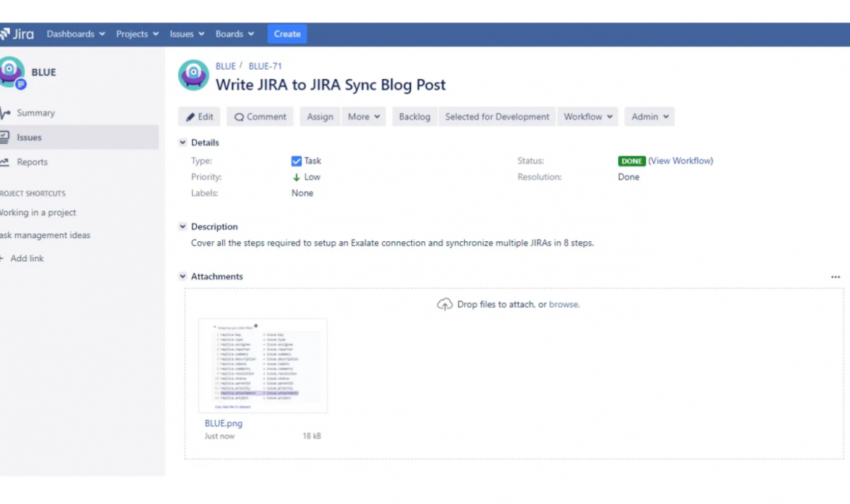Click the Assign button

click(320, 116)
